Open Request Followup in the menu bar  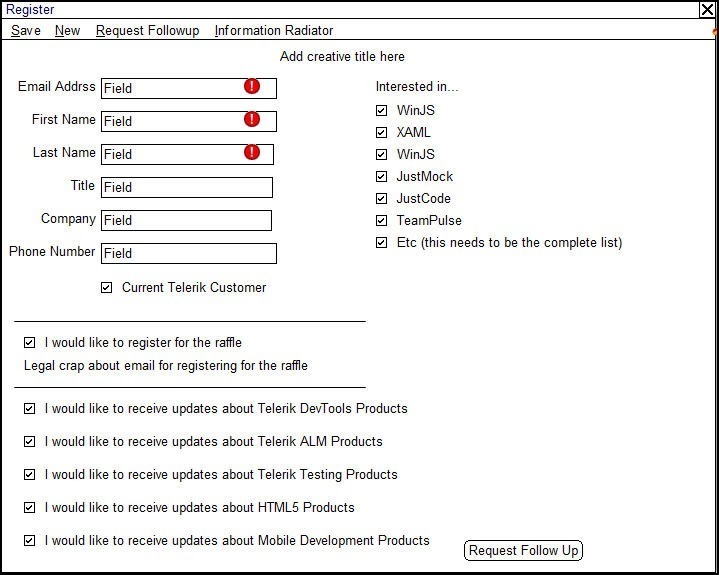click(147, 30)
